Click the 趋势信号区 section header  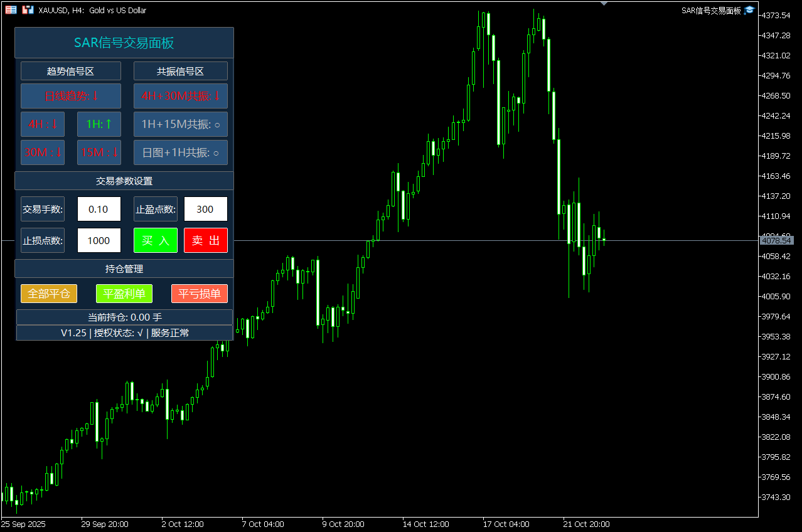click(x=71, y=71)
